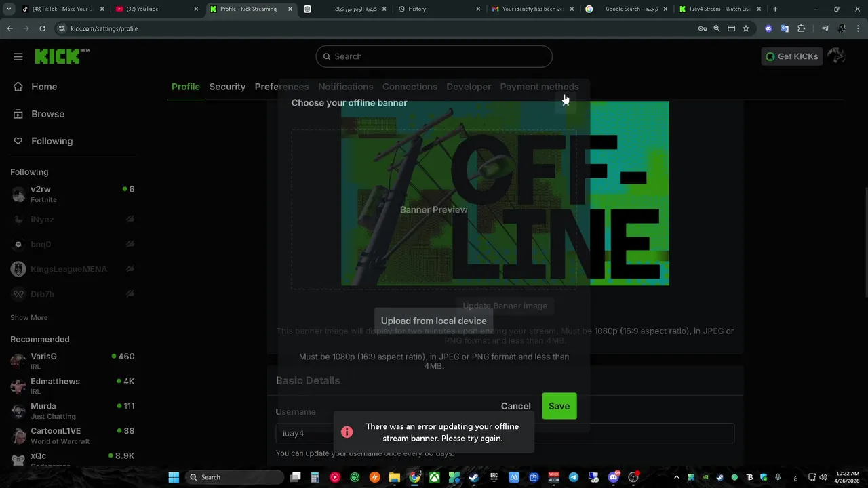This screenshot has width=868, height=488.
Task: Expand Following list with Show More
Action: (28, 318)
